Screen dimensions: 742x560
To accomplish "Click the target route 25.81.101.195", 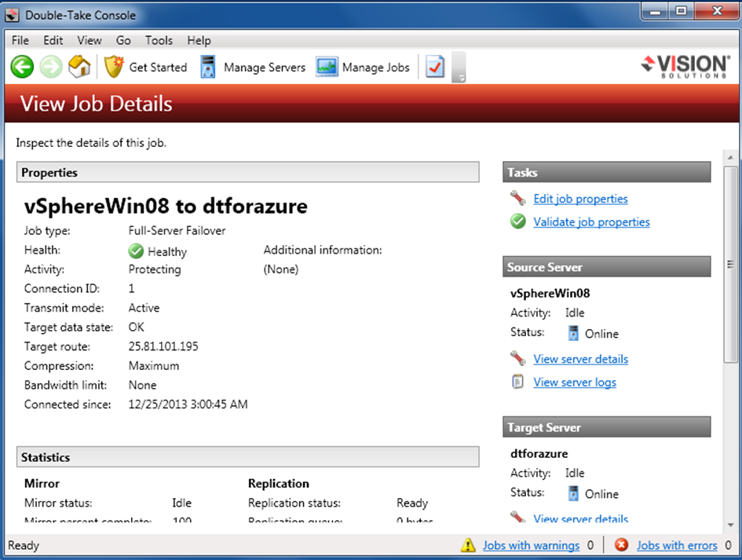I will click(x=163, y=346).
